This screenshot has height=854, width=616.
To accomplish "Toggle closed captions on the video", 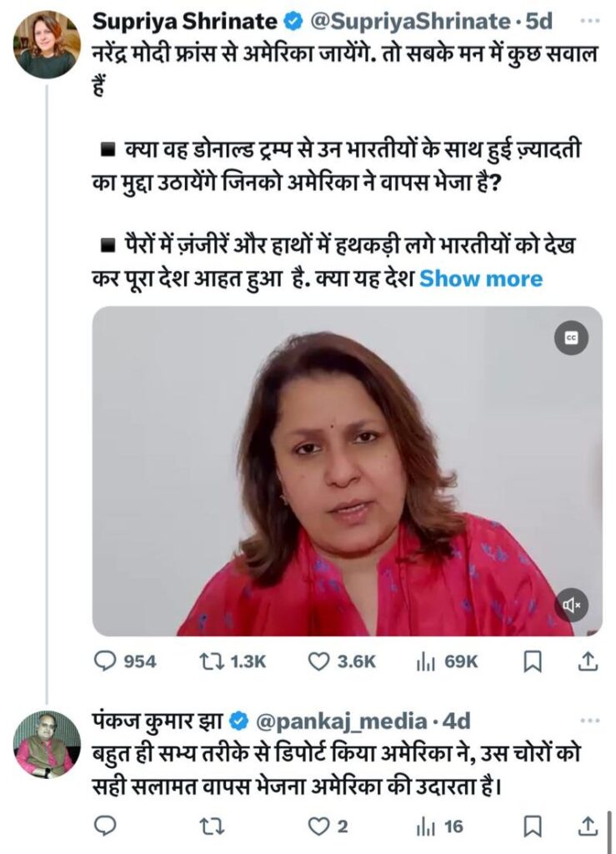I will [571, 339].
